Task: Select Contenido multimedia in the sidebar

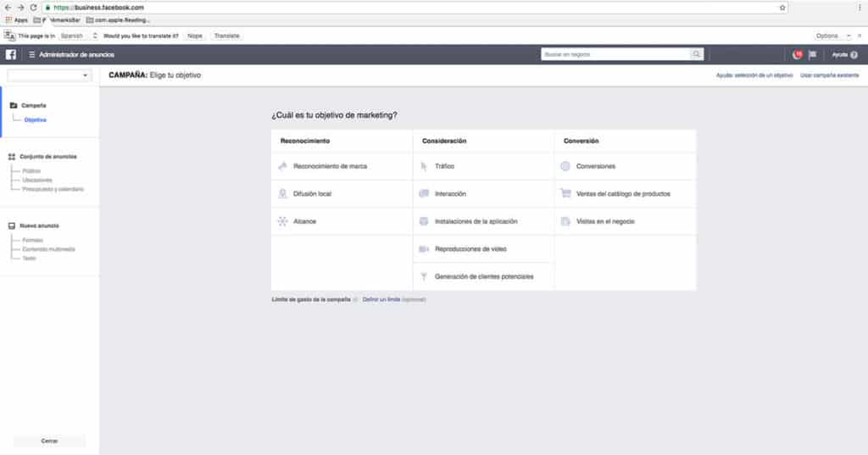Action: pyautogui.click(x=48, y=249)
